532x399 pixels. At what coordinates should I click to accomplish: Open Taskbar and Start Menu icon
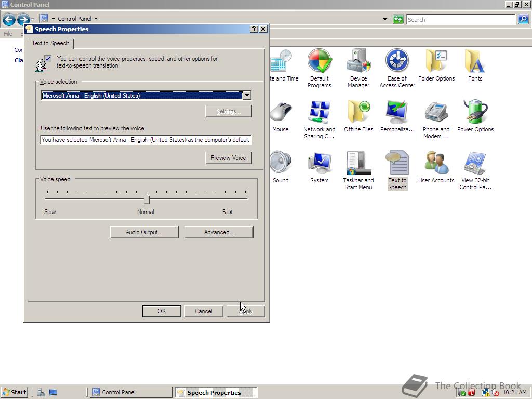[358, 170]
